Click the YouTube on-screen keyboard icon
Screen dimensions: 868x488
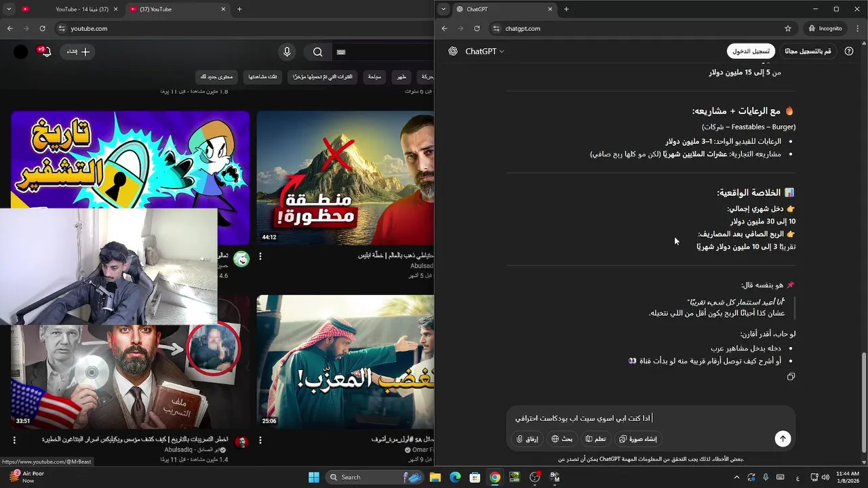(341, 52)
